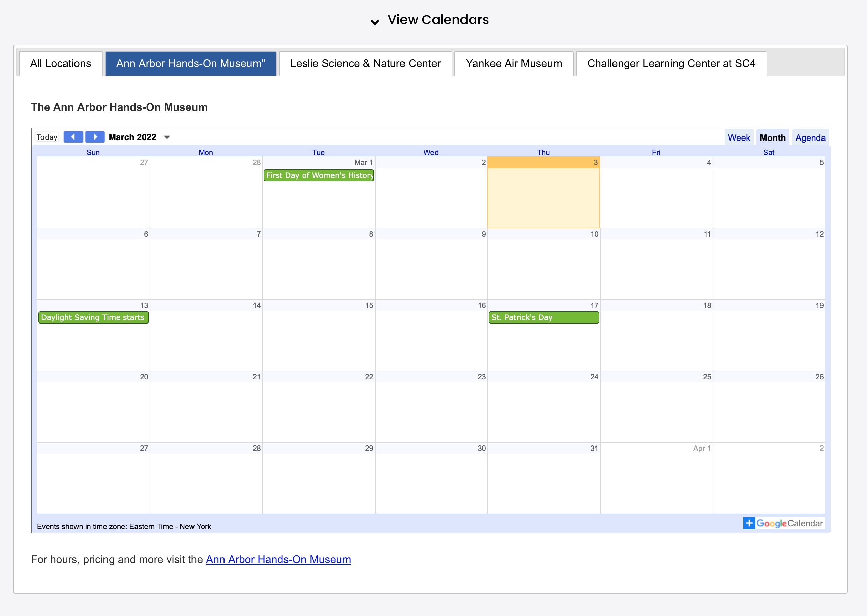867x616 pixels.
Task: Select day number 10
Action: [594, 234]
